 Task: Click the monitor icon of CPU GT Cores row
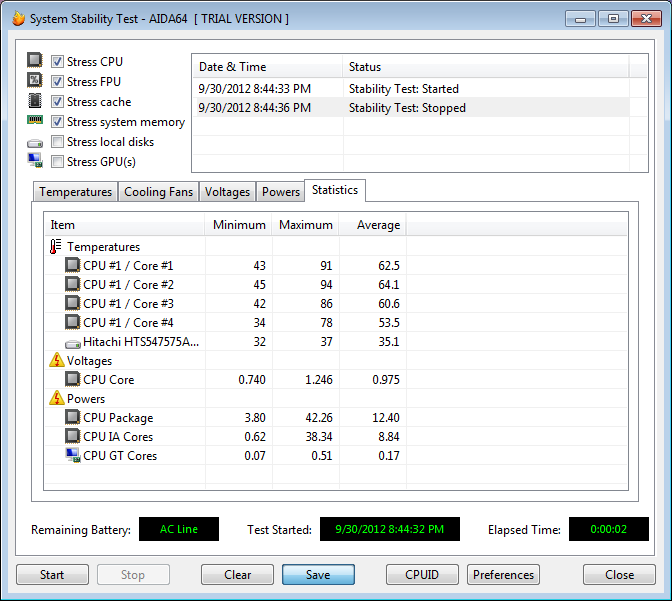click(x=73, y=455)
